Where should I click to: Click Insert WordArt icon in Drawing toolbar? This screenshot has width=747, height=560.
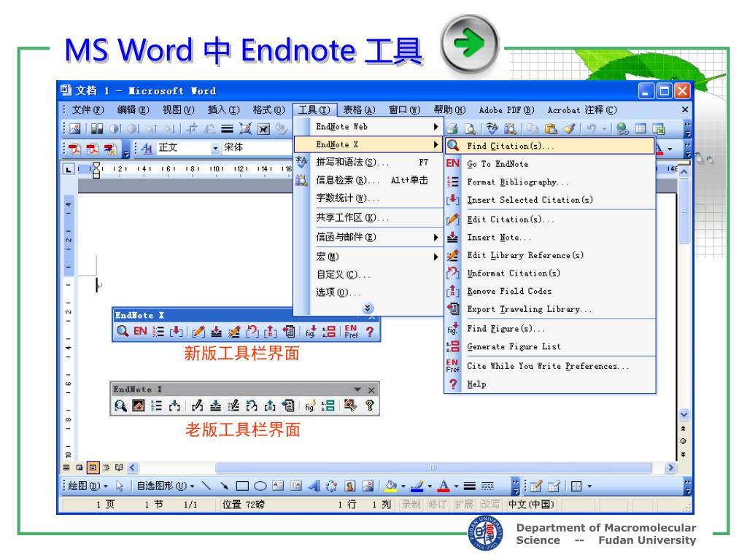(314, 486)
